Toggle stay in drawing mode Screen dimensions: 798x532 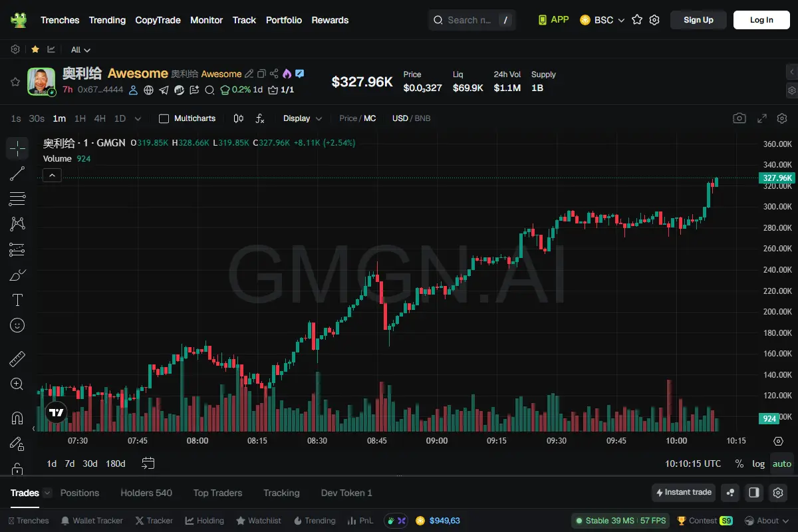pos(17,444)
